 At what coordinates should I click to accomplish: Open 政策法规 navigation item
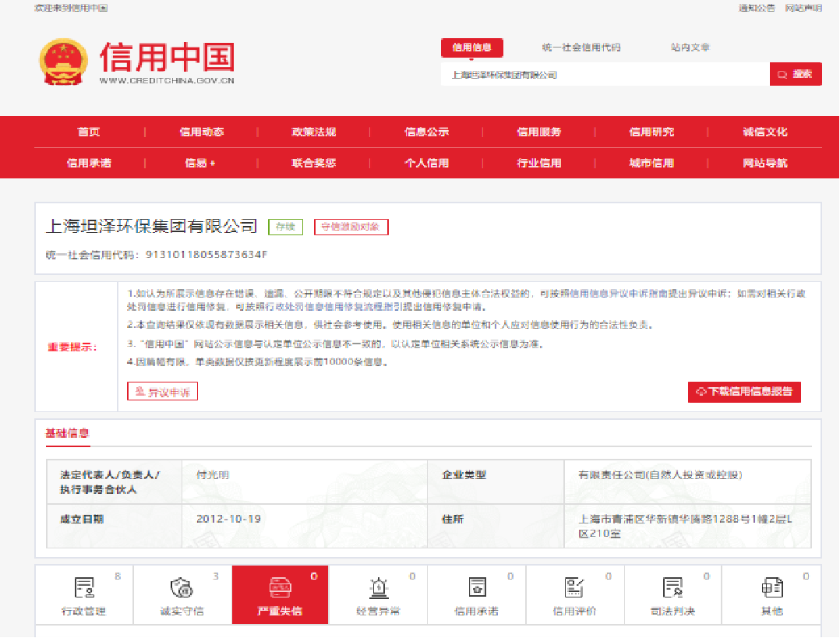[x=314, y=132]
